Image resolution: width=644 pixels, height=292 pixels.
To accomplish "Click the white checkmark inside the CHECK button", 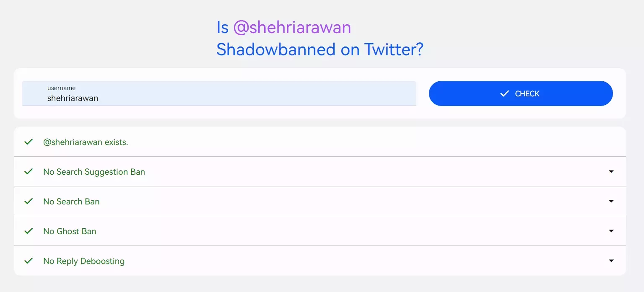I will 504,93.
